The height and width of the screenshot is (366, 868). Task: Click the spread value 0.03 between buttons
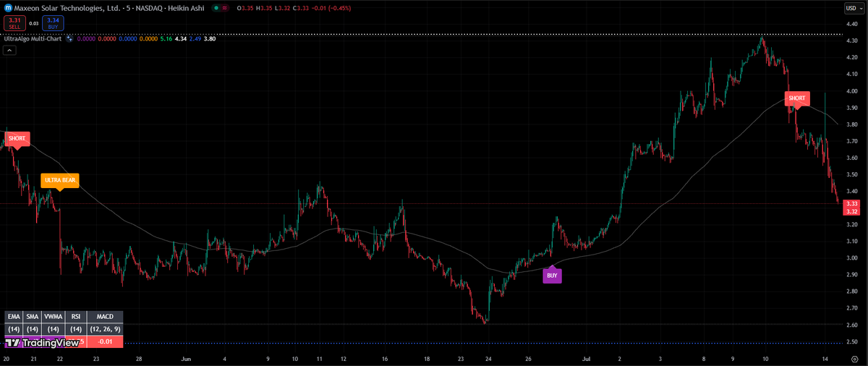[x=33, y=23]
